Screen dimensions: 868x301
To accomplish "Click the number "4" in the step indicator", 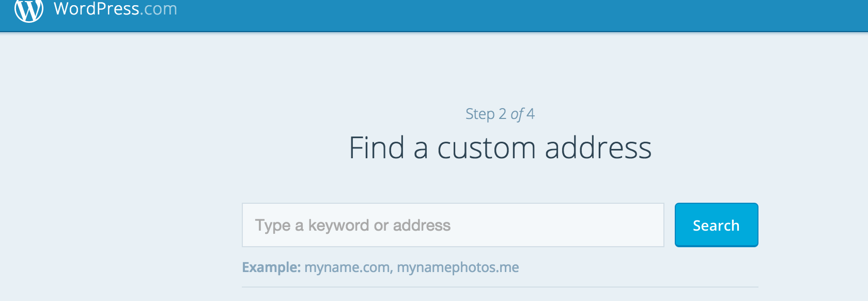I will pos(531,114).
